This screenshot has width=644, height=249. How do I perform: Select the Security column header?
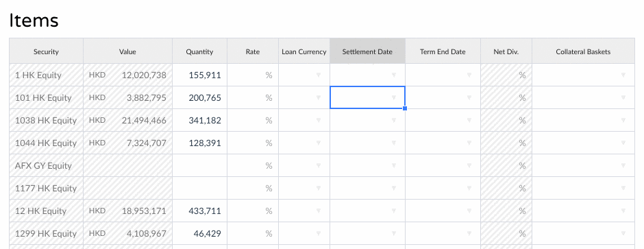(46, 51)
